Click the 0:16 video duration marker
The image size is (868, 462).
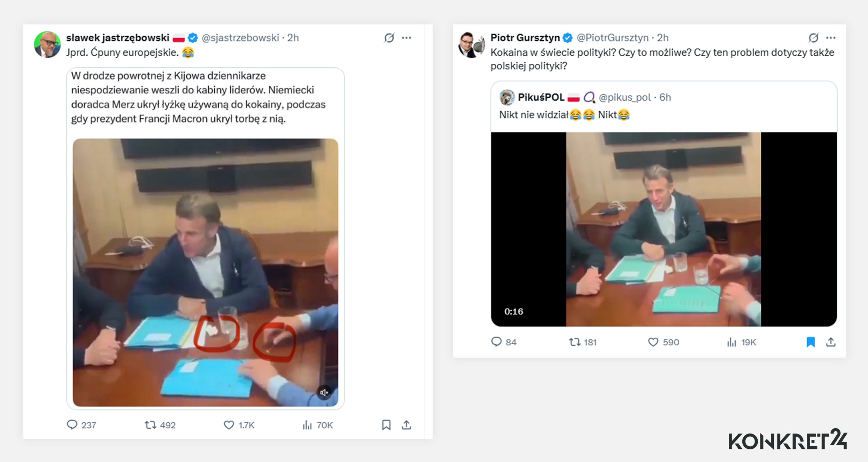click(x=513, y=311)
